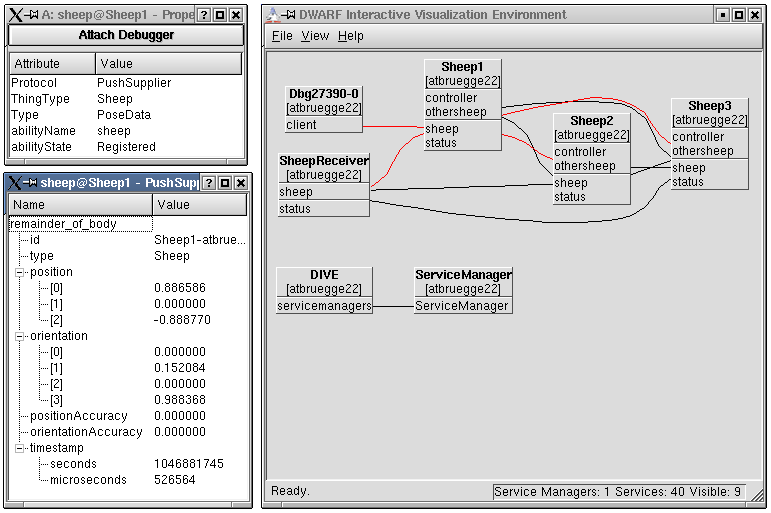Open the Help menu
The width and height of the screenshot is (771, 513).
(351, 36)
